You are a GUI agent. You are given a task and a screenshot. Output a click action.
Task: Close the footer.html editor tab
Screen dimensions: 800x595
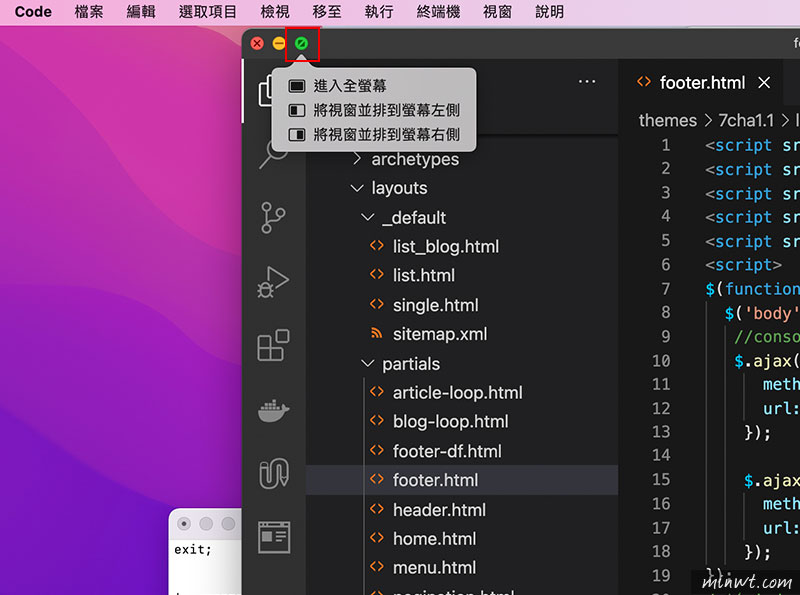click(x=764, y=83)
